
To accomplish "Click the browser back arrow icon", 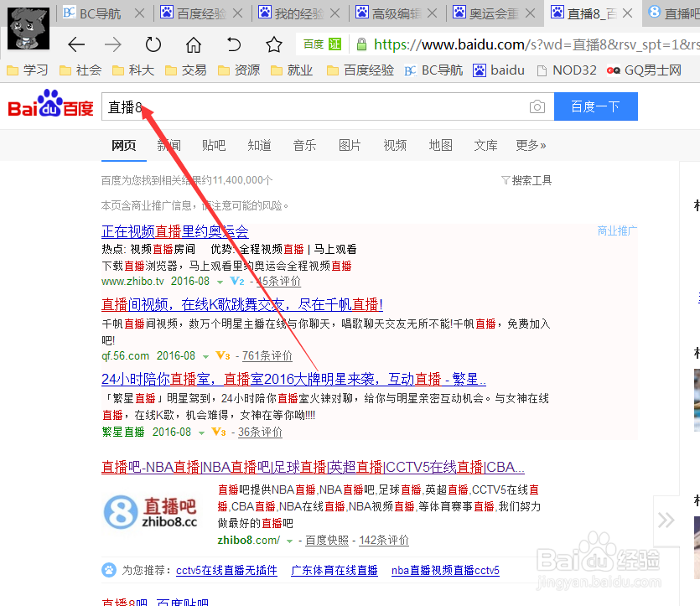I will click(76, 44).
